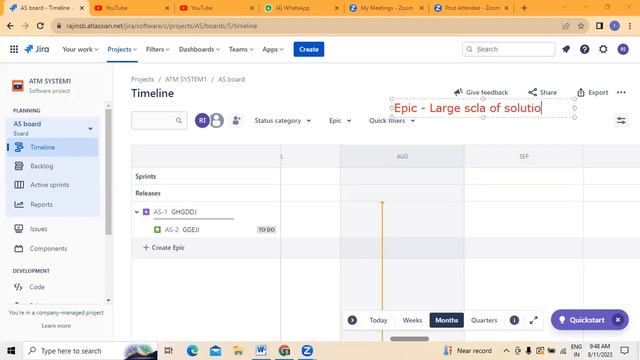Jump timeline to Today
This screenshot has width=640, height=360.
pos(378,320)
